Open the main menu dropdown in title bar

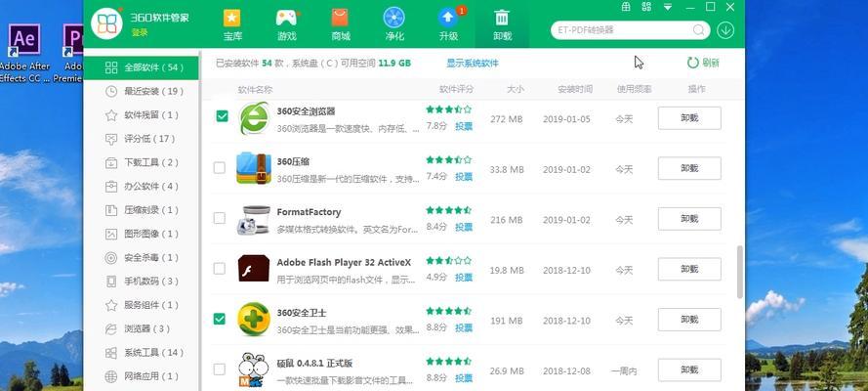tap(668, 7)
